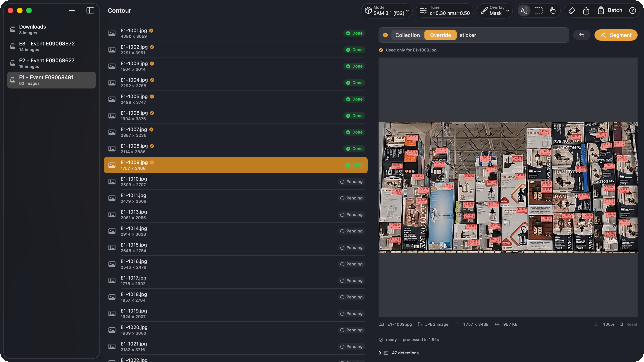Click the Contour title text
This screenshot has width=644, height=362.
point(120,10)
